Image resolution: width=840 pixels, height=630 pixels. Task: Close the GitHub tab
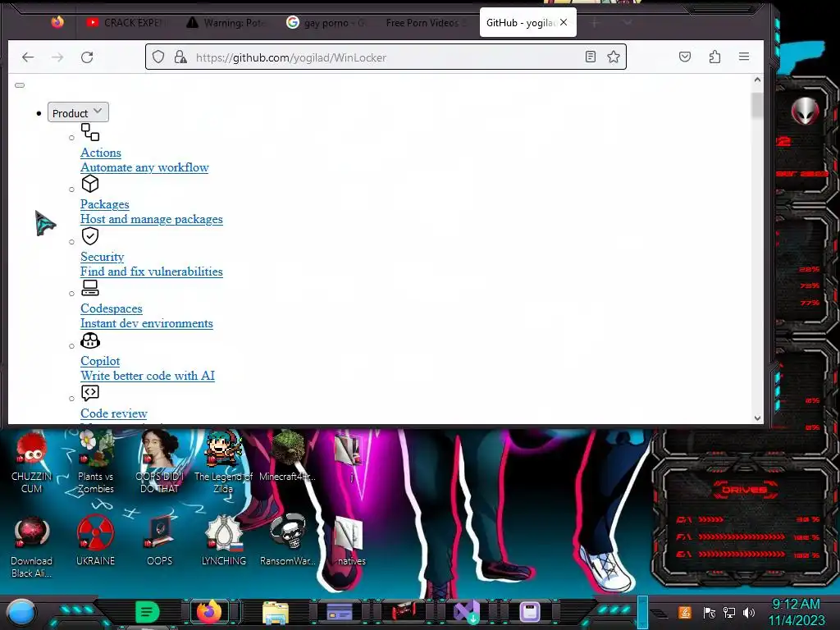564,22
